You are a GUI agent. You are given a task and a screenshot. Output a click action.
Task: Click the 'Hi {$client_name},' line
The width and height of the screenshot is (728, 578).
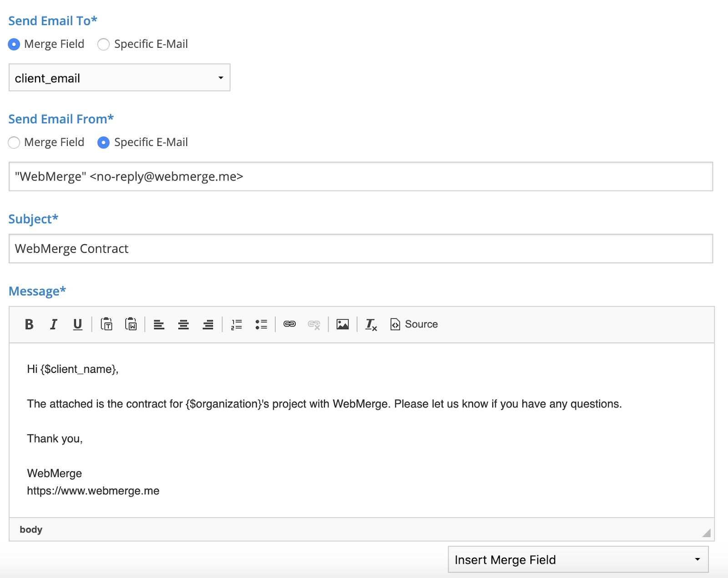[73, 369]
